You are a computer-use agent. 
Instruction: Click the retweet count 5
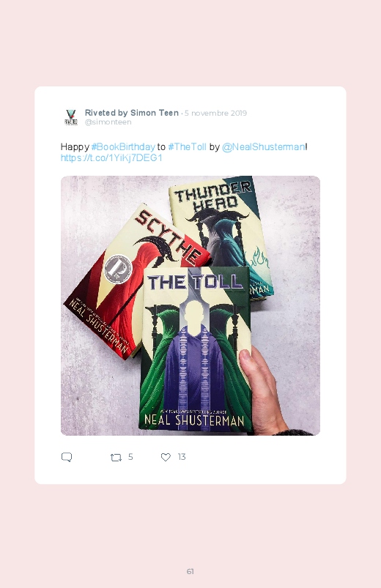pos(130,457)
